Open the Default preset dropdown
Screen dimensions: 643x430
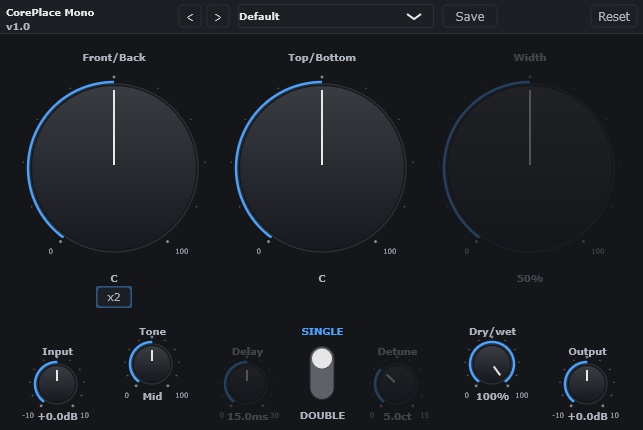tap(335, 16)
